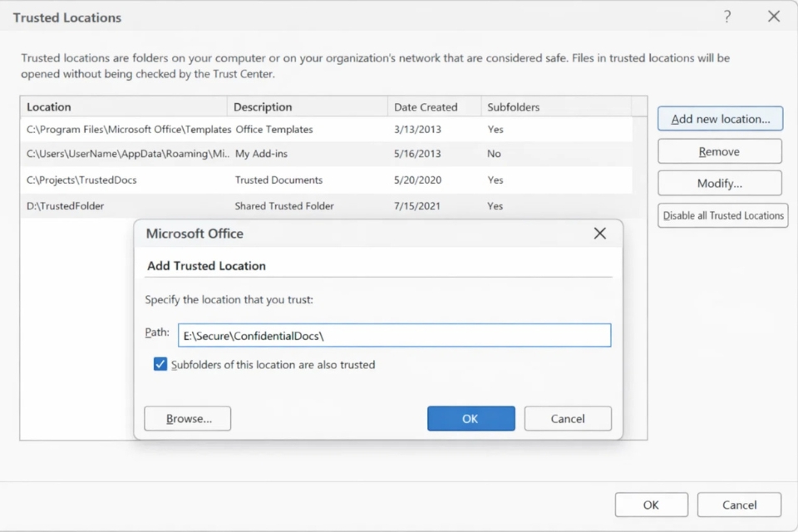
Task: Click OK at the bottom of Trusted Locations
Action: [x=651, y=505]
